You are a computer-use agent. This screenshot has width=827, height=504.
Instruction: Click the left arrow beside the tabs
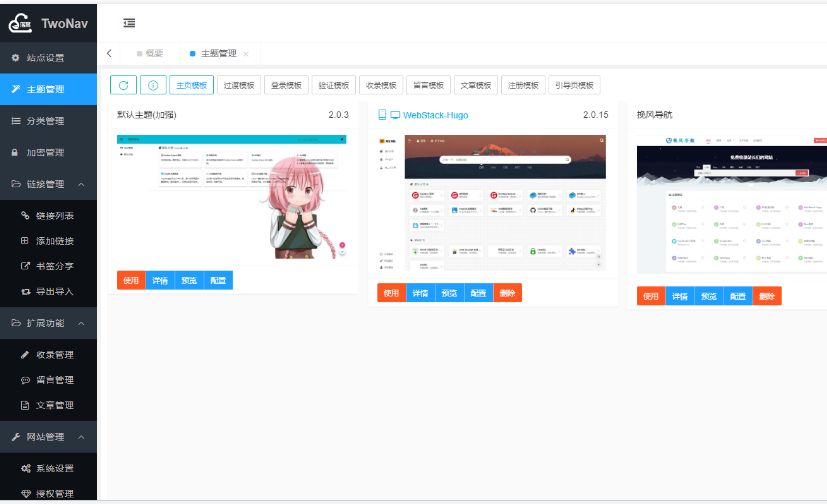pyautogui.click(x=109, y=53)
